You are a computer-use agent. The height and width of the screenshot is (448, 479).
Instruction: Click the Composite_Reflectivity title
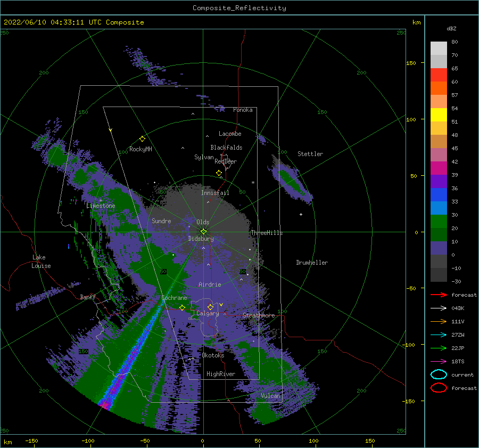tap(239, 8)
